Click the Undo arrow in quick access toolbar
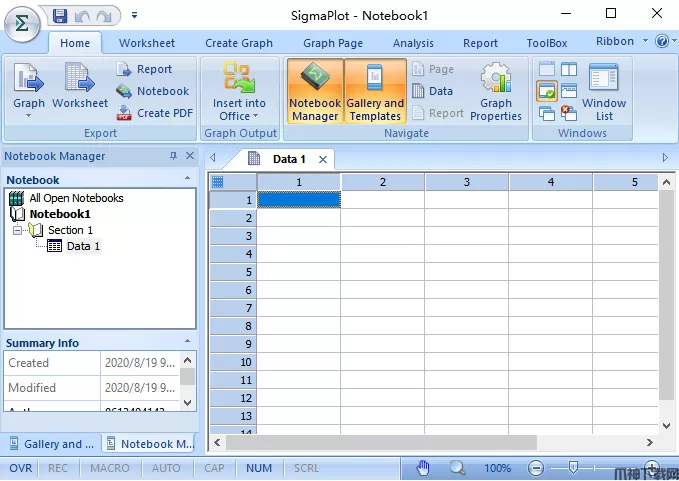The width and height of the screenshot is (679, 481). (82, 16)
